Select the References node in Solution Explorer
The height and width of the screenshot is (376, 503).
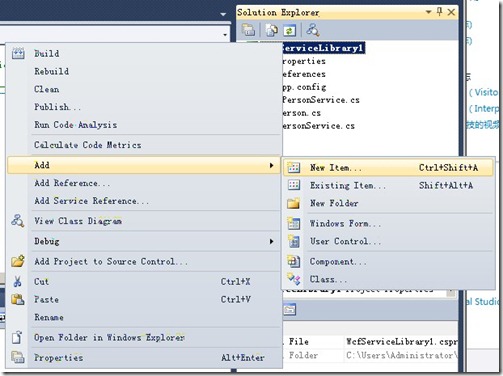pos(304,74)
